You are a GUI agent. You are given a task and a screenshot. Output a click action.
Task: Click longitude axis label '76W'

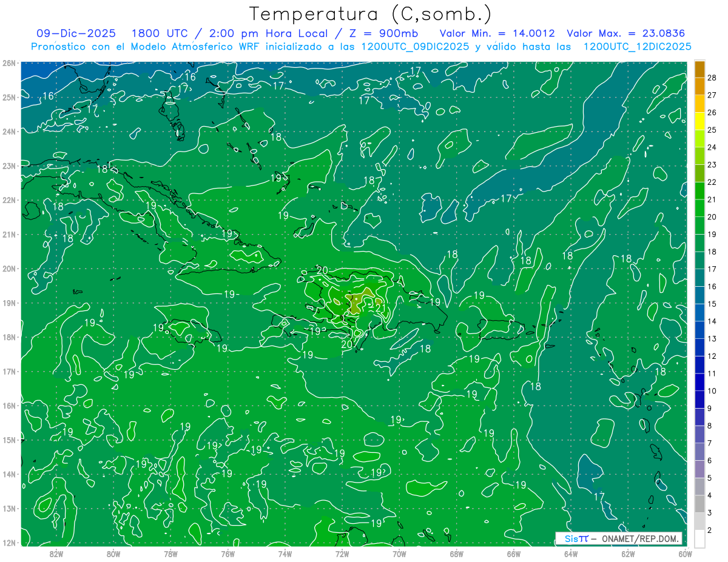coord(227,554)
